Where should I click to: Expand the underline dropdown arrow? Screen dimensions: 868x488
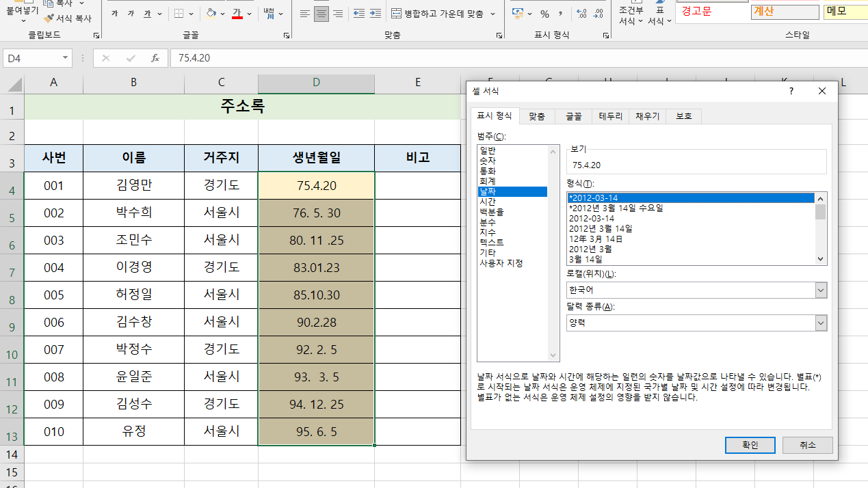pyautogui.click(x=159, y=14)
